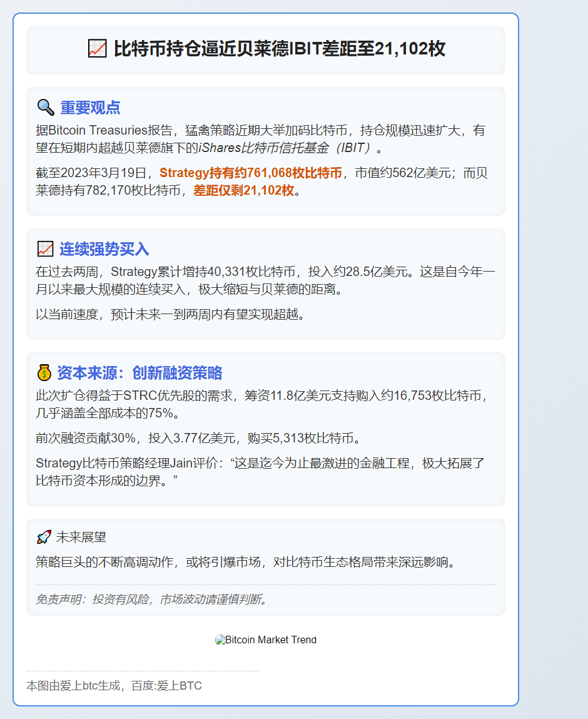Click the Jain quote starting Strategy比特币策略经理Jain评价
The image size is (588, 719).
point(260,472)
